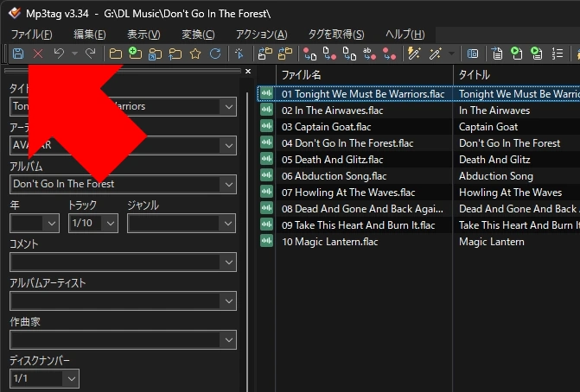Convert Filename to Tag
This screenshot has height=392, width=580.
[329, 54]
